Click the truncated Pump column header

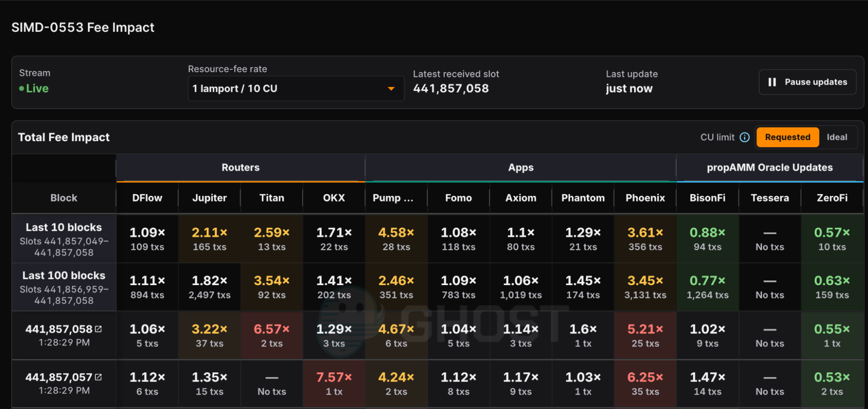pos(396,198)
